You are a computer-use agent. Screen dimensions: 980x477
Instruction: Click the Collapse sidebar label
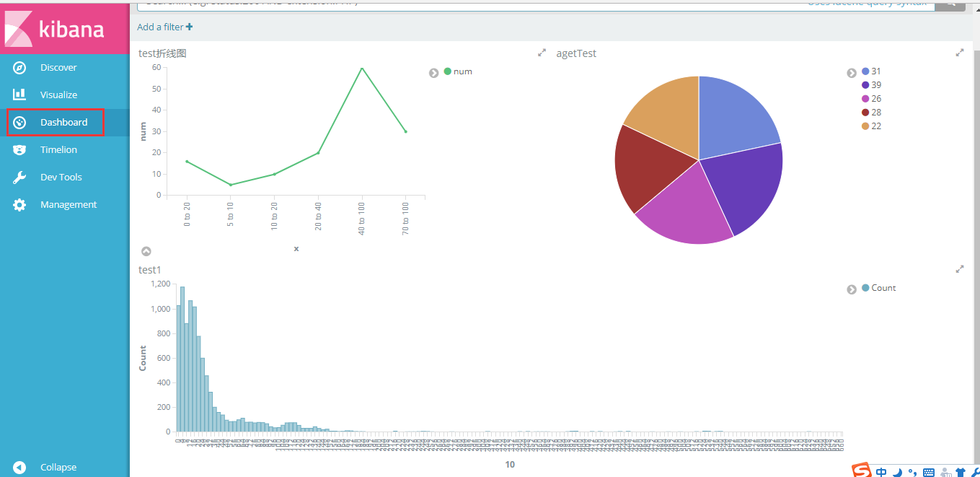58,467
